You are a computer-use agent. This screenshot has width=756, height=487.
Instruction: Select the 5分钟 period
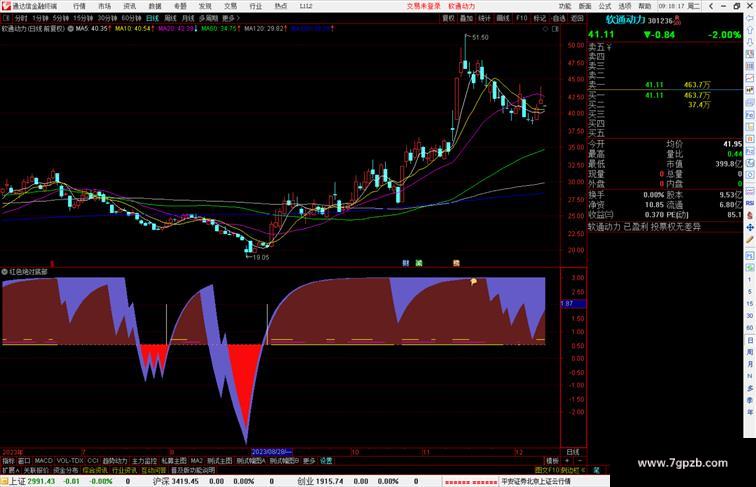[x=60, y=18]
